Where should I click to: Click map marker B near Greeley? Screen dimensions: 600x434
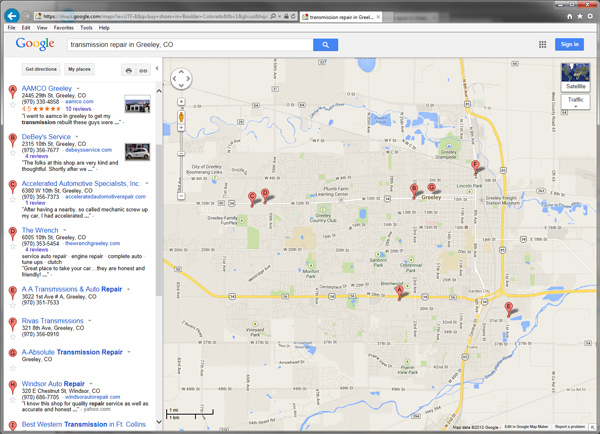pos(414,192)
